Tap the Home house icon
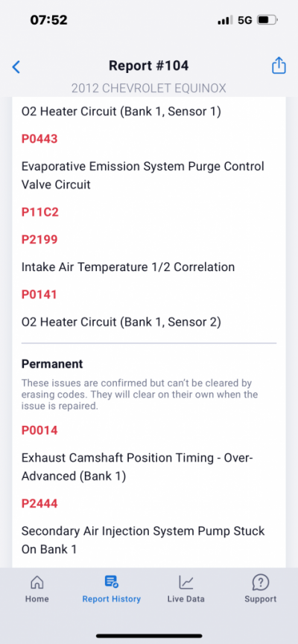298x644 pixels. 37,581
